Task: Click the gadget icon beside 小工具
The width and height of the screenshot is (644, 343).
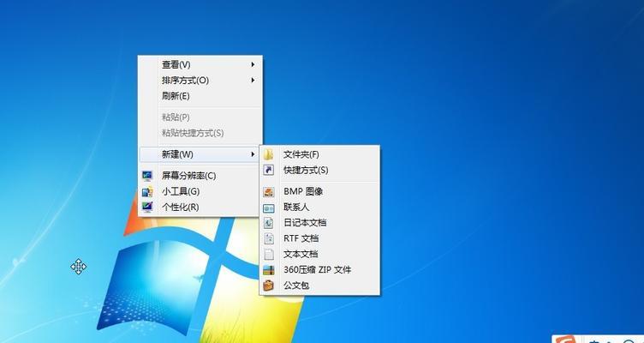Action: click(147, 191)
